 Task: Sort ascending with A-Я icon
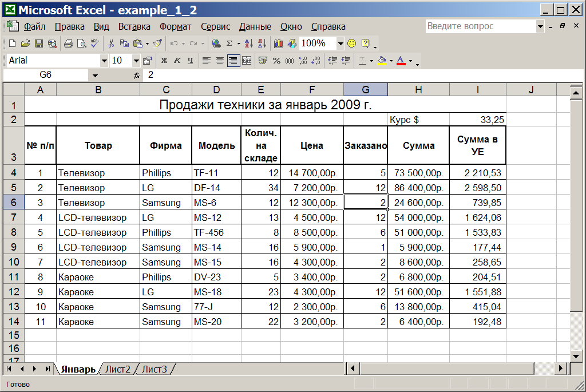[x=249, y=43]
